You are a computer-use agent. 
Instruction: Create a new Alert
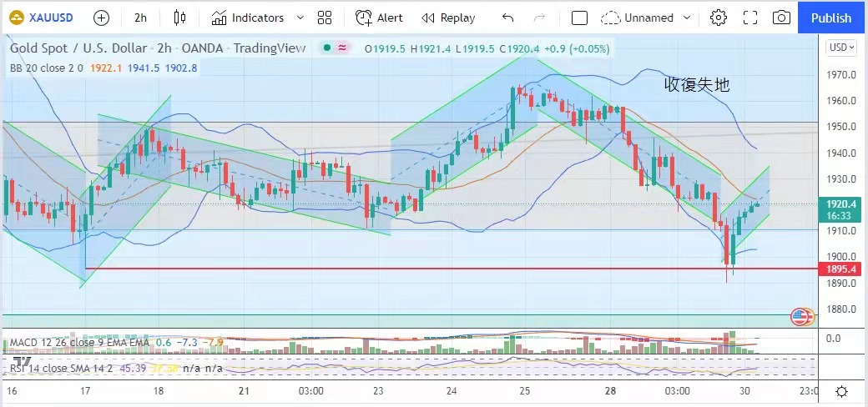(379, 18)
